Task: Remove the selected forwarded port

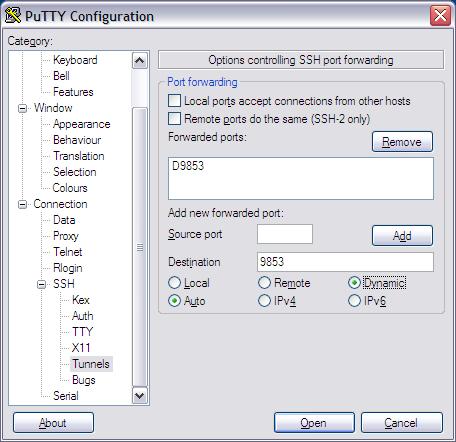Action: [402, 142]
